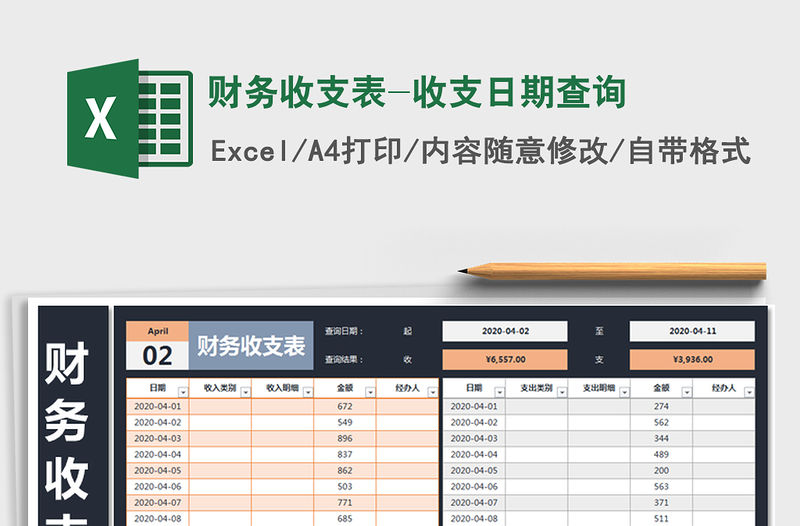Click the expense total ¥3,936.00 cell
The image size is (800, 526).
(691, 360)
